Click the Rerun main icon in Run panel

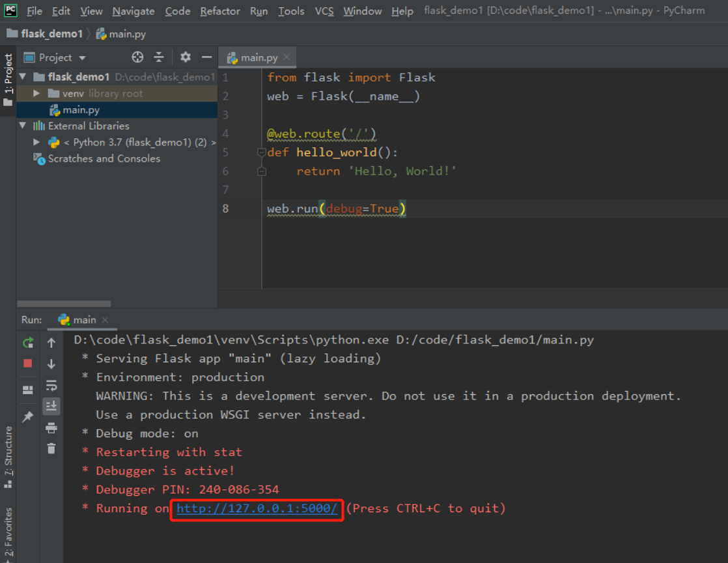click(x=28, y=343)
